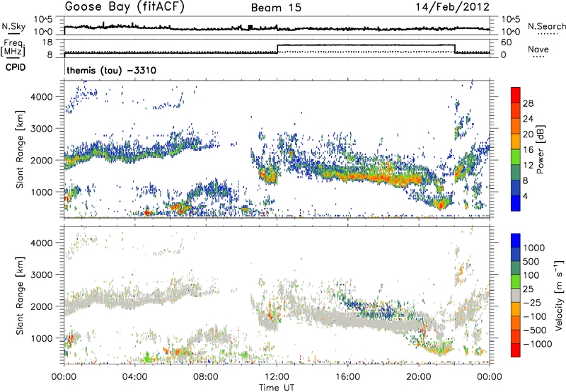Click the 'Velocity [m s-1]' color bar label
The image size is (566, 392).
tap(559, 295)
